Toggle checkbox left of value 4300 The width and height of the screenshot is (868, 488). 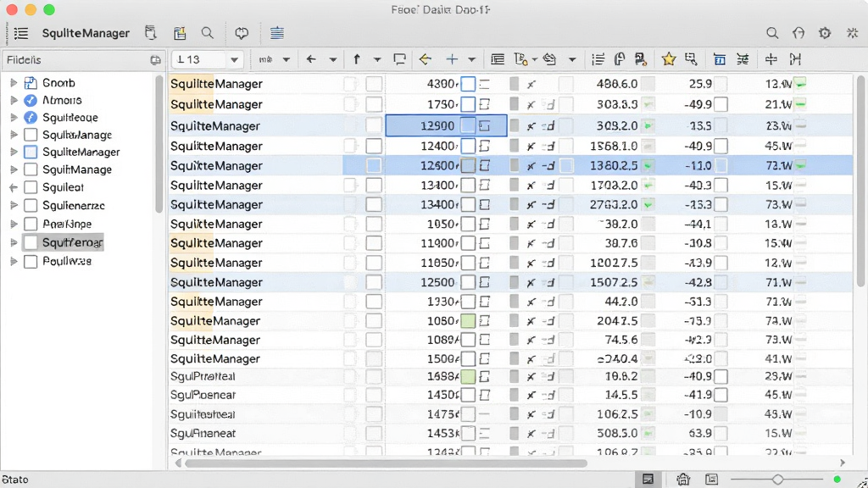[374, 84]
